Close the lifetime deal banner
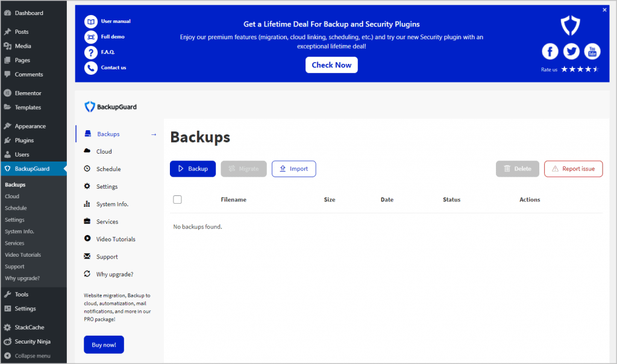 pos(604,10)
